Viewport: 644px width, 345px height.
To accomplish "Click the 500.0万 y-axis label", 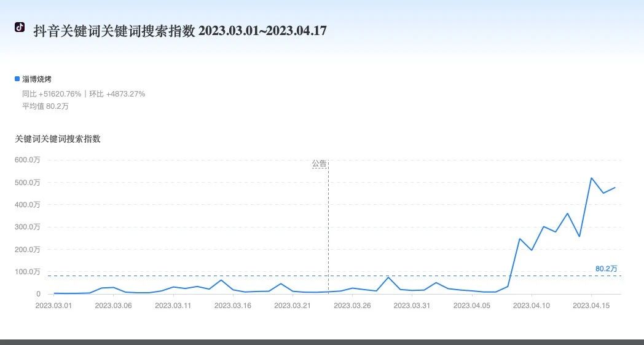I will point(28,182).
